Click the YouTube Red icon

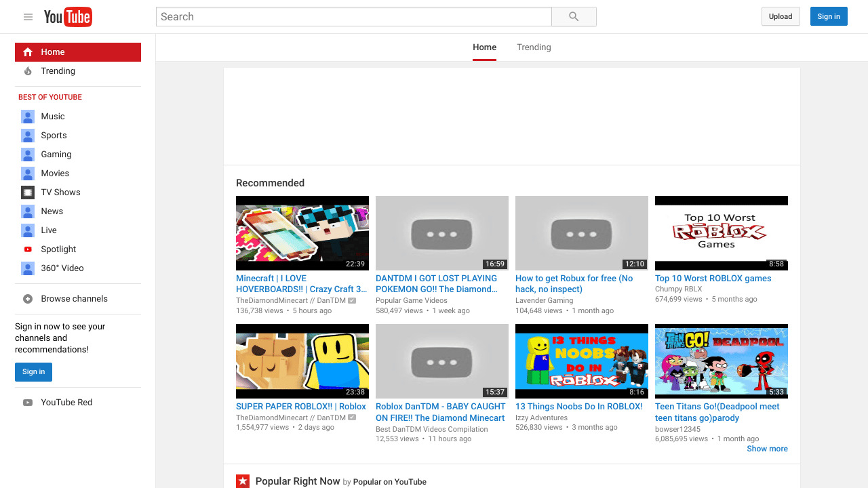28,403
